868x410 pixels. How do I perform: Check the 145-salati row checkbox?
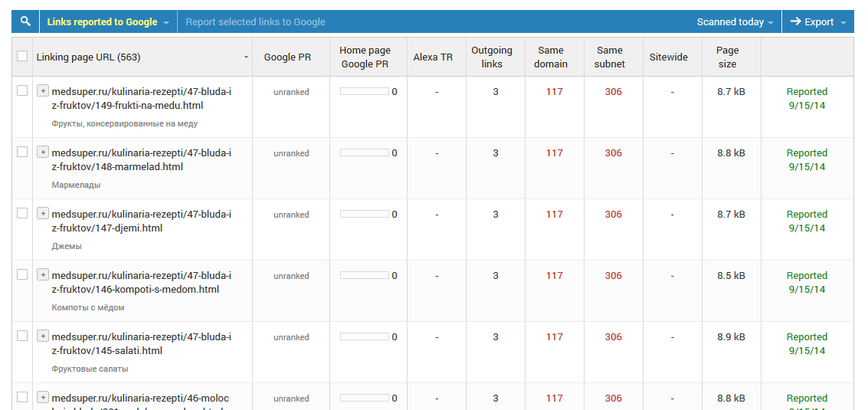click(22, 335)
